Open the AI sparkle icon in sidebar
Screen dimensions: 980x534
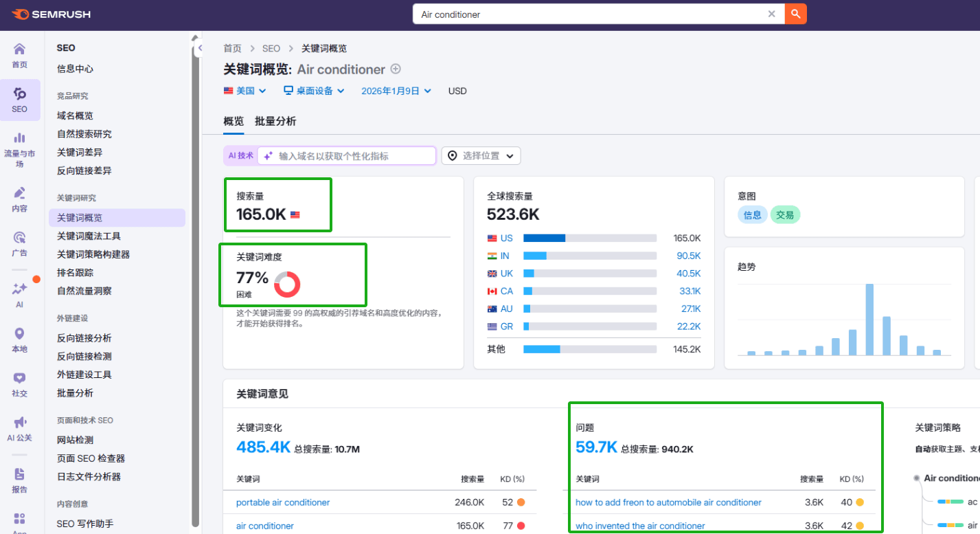(x=20, y=294)
